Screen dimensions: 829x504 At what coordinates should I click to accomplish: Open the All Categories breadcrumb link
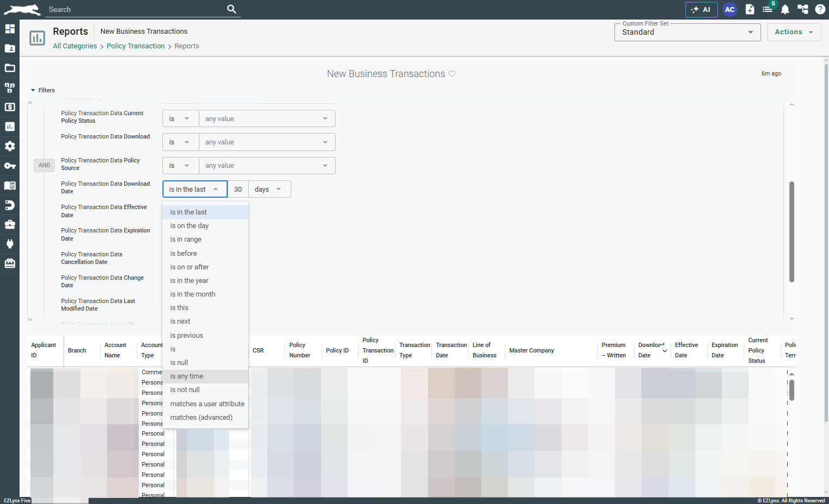pyautogui.click(x=75, y=46)
